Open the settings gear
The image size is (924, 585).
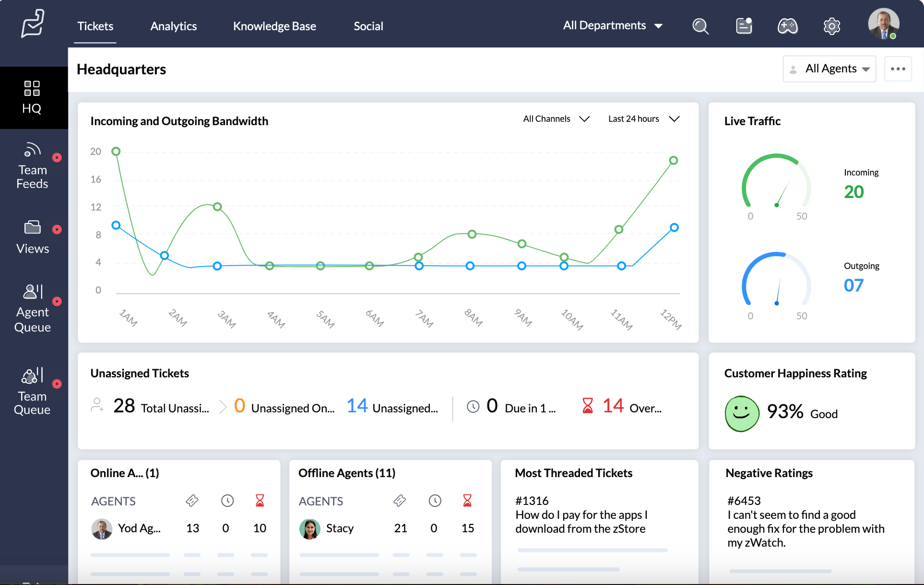coord(832,26)
